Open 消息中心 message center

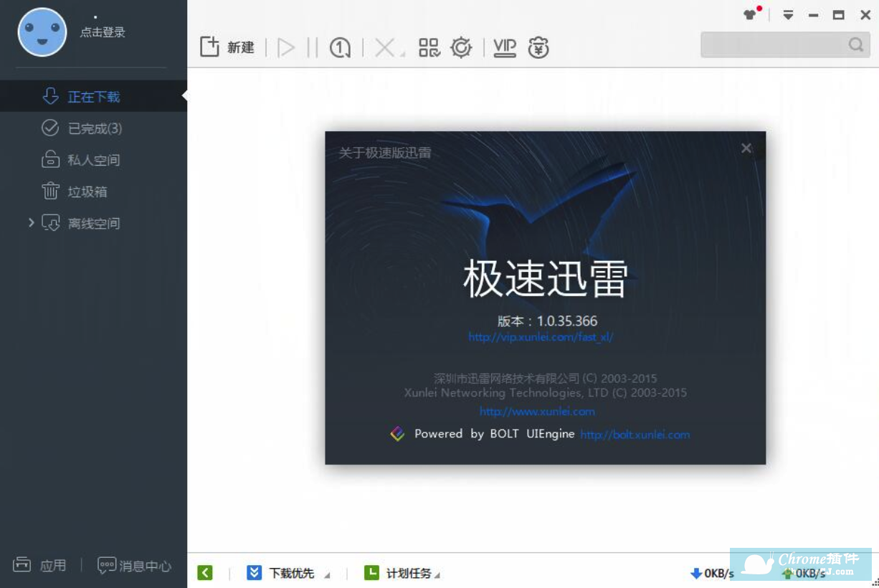[135, 566]
